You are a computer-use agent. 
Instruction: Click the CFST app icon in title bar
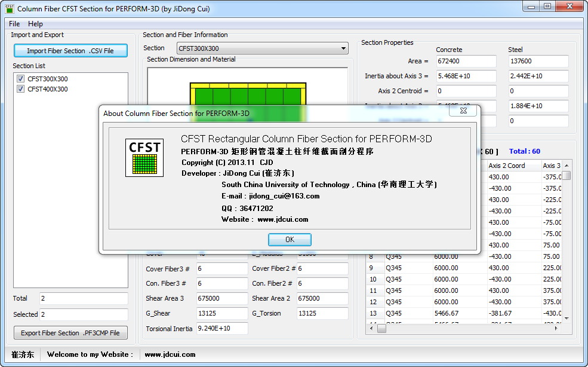click(x=10, y=8)
